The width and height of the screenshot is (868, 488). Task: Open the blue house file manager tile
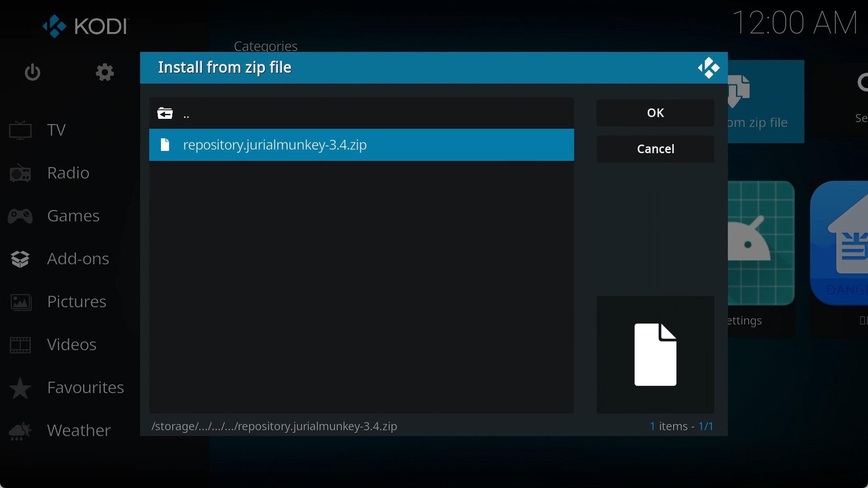click(x=839, y=258)
